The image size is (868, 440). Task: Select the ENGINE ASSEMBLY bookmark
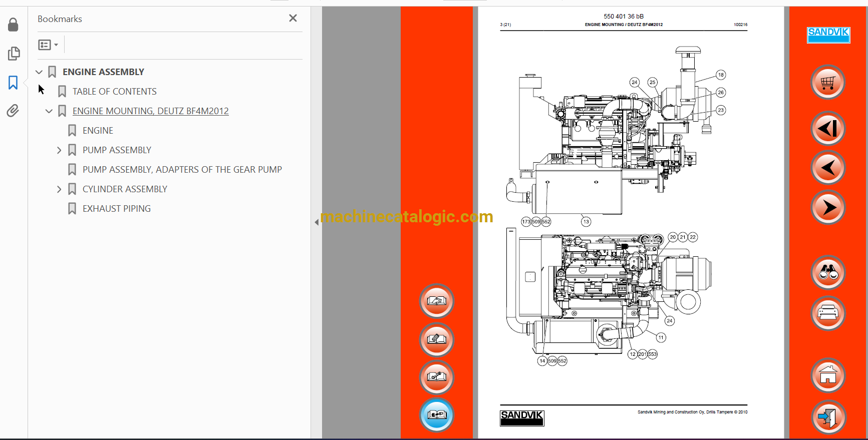click(x=103, y=72)
